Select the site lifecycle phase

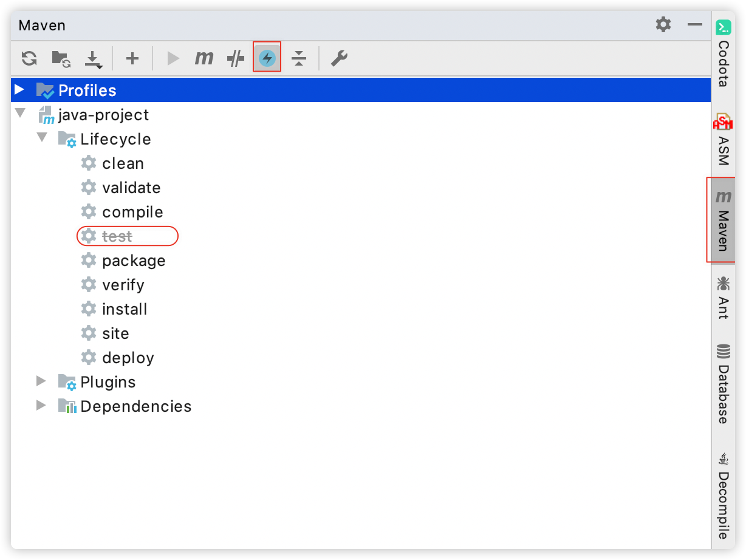(115, 333)
